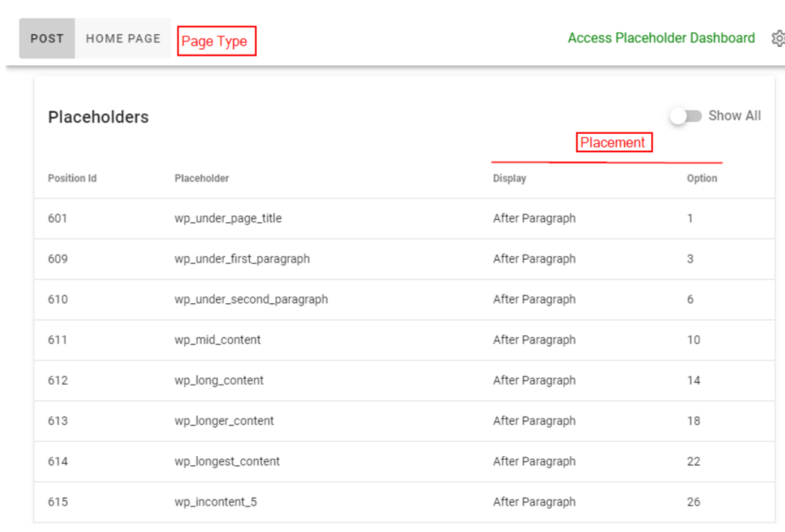785x532 pixels.
Task: Click the Display column header
Action: (x=509, y=178)
